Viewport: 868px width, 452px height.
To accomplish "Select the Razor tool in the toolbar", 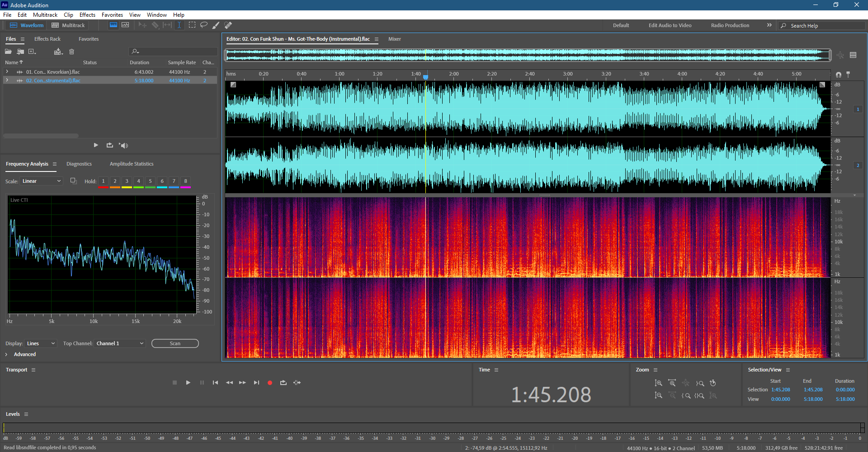I will [x=155, y=25].
